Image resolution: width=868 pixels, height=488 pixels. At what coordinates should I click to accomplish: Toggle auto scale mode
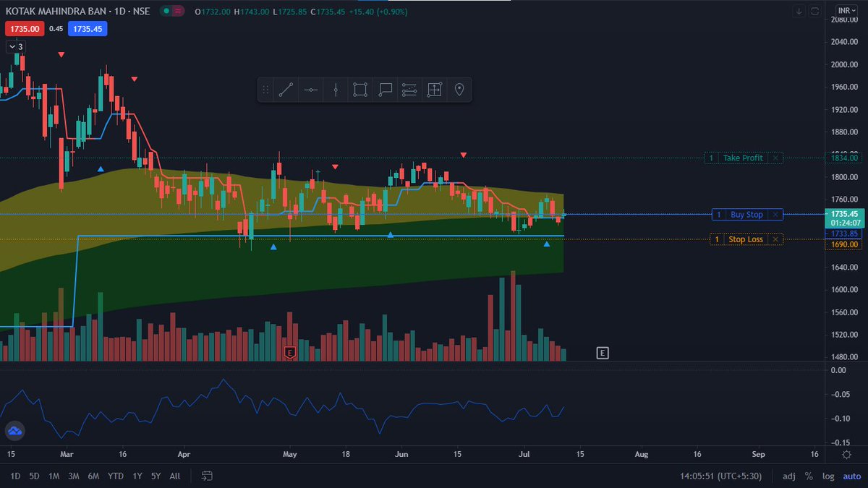pyautogui.click(x=851, y=476)
